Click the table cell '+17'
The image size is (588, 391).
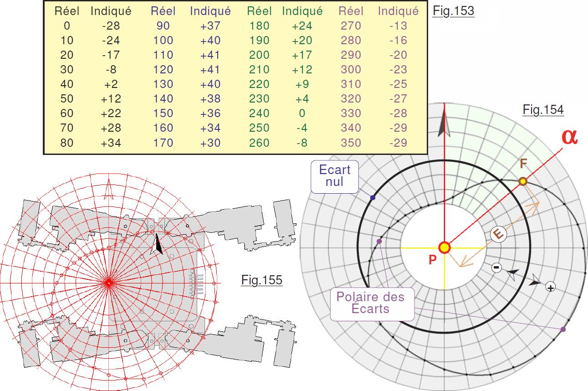(302, 55)
